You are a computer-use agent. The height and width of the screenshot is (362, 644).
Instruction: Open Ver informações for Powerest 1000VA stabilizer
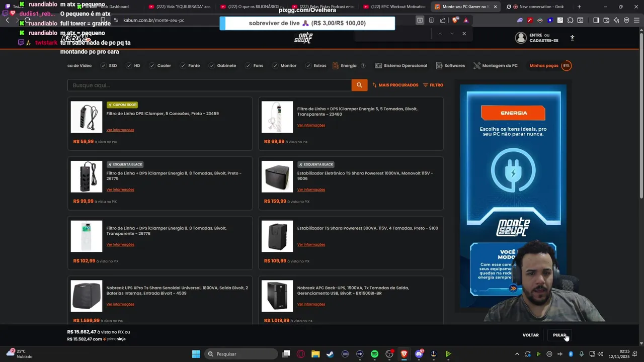click(311, 190)
